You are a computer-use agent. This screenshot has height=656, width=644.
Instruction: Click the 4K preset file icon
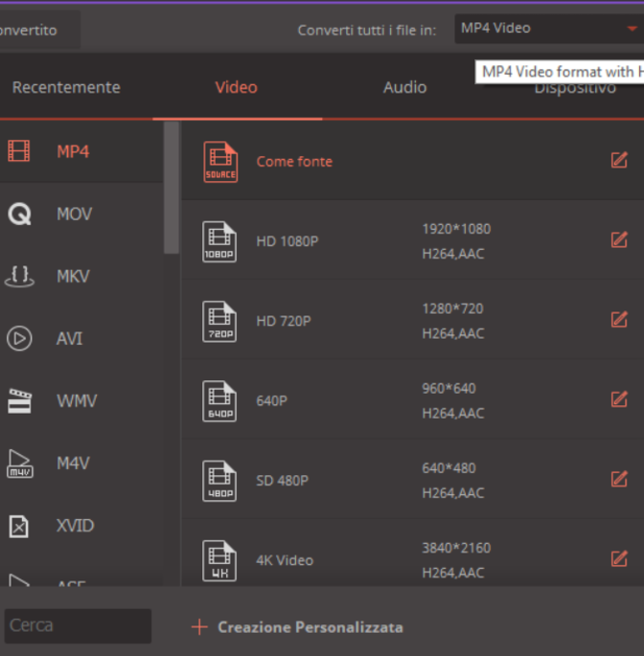click(x=219, y=561)
